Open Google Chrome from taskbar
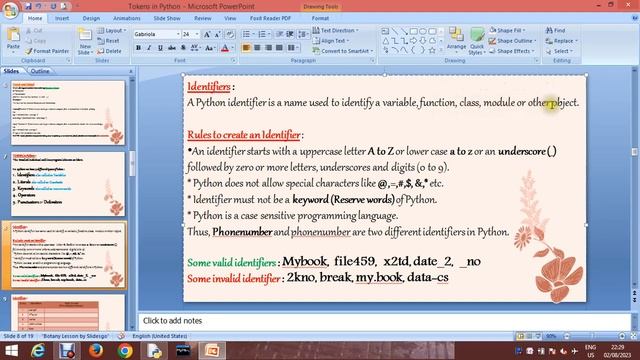The width and height of the screenshot is (640, 360). [125, 351]
